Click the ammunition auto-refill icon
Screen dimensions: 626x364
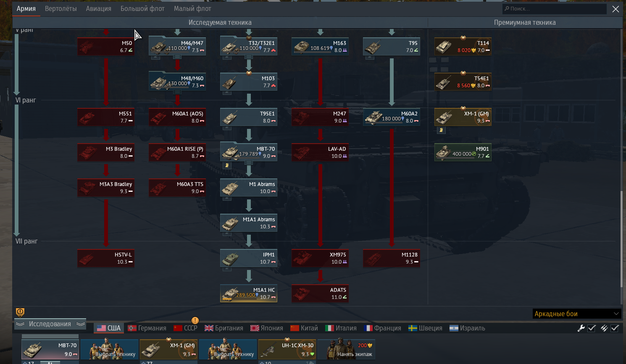click(604, 328)
